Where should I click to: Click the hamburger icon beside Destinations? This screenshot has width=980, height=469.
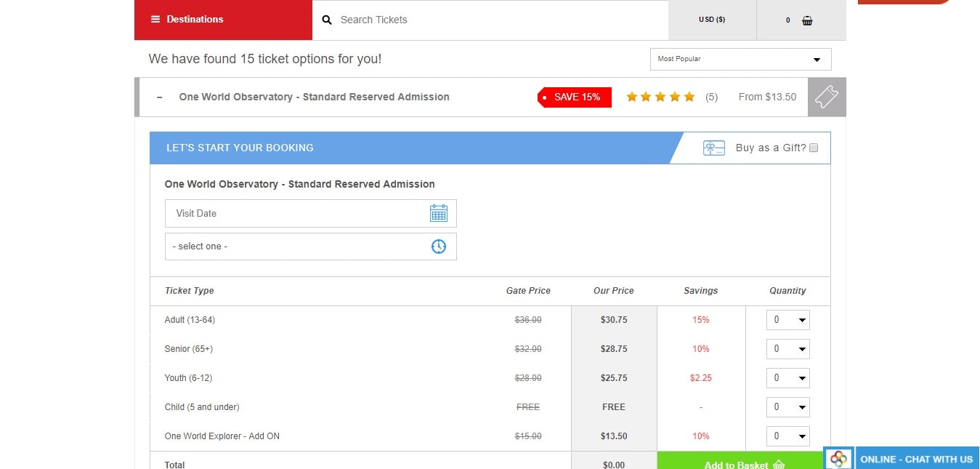pyautogui.click(x=155, y=20)
